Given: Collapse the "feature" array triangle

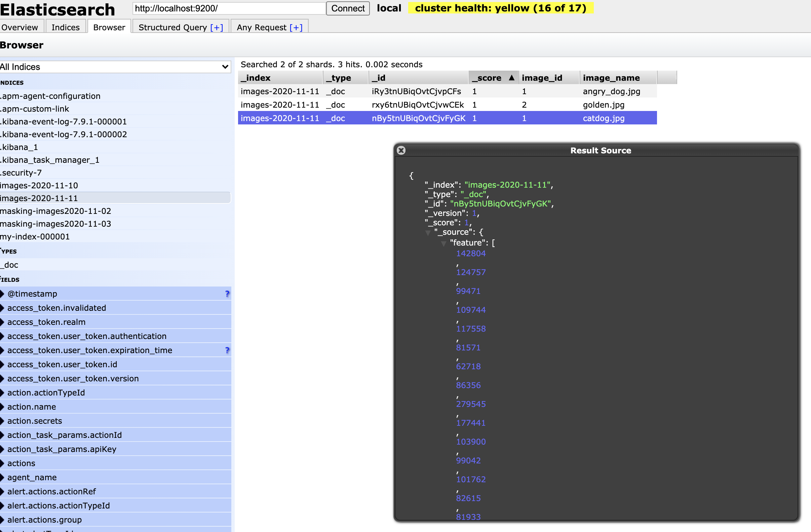Looking at the screenshot, I should (x=443, y=243).
